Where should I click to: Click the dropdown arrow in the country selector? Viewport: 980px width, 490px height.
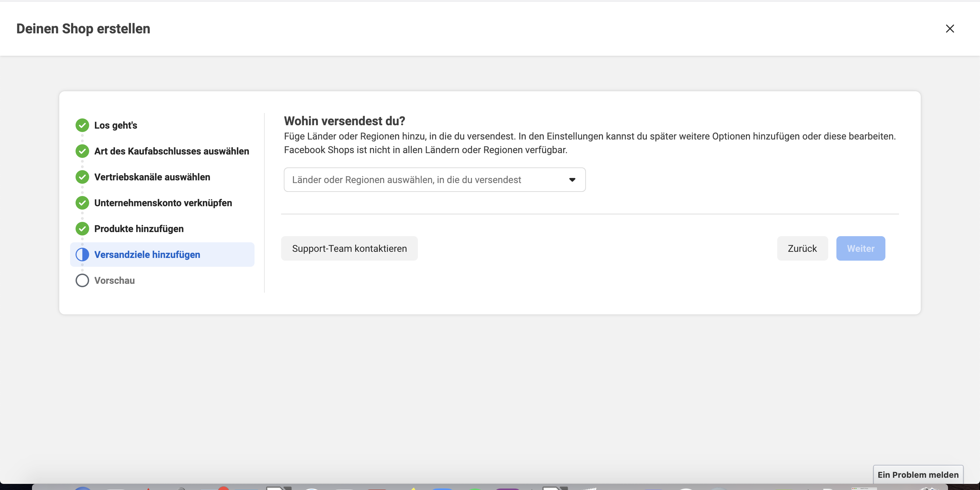[x=572, y=180]
